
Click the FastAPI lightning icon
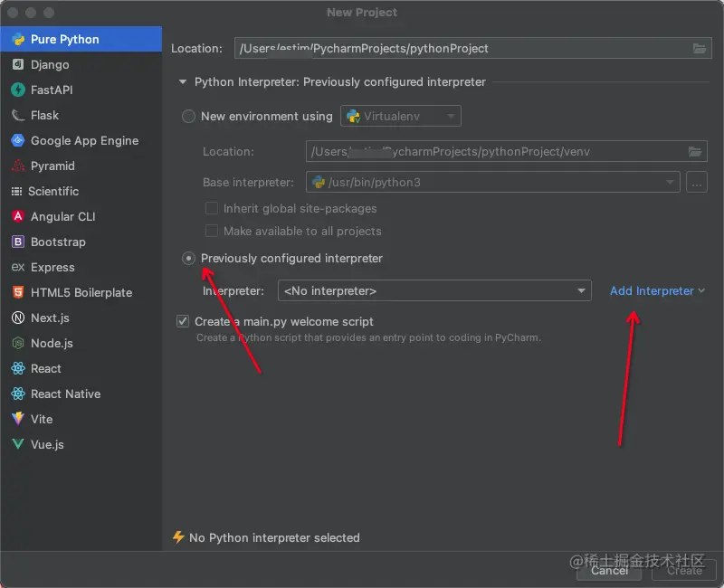tap(18, 90)
